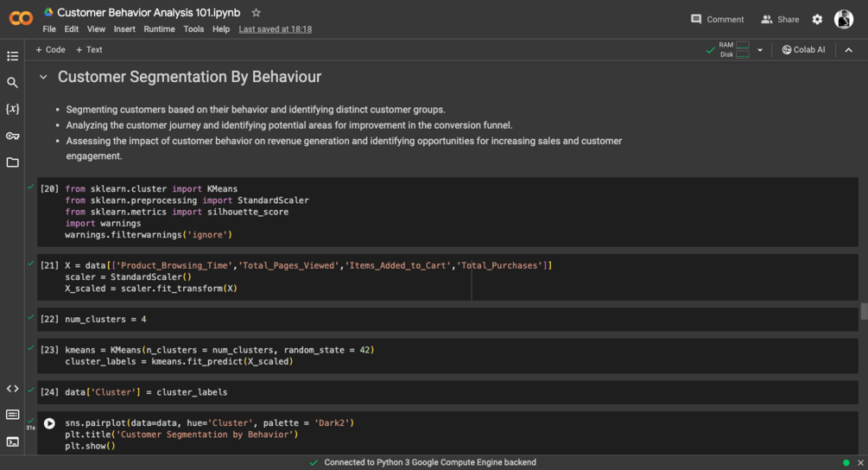Click the vertical scrollbar thumb
This screenshot has width=868, height=470.
click(x=864, y=312)
